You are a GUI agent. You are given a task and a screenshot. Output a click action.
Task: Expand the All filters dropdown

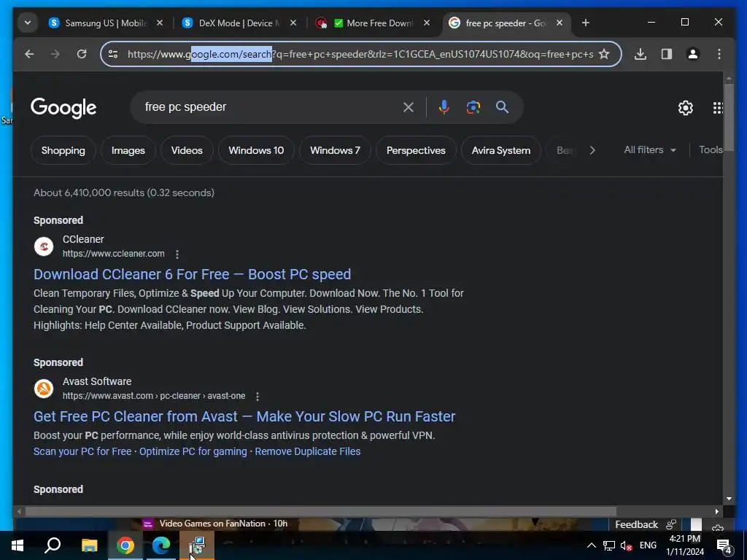650,150
